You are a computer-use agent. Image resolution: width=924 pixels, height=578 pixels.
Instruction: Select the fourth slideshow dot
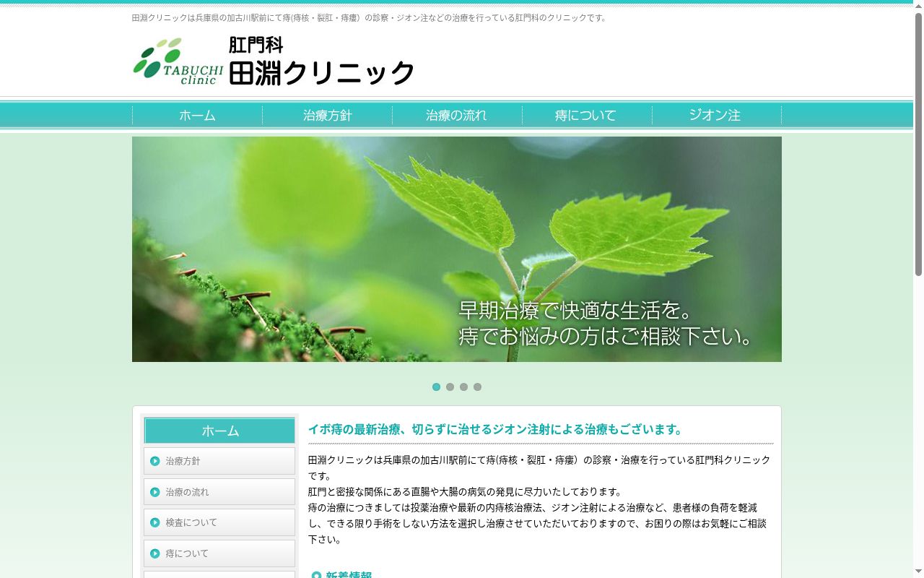(477, 387)
